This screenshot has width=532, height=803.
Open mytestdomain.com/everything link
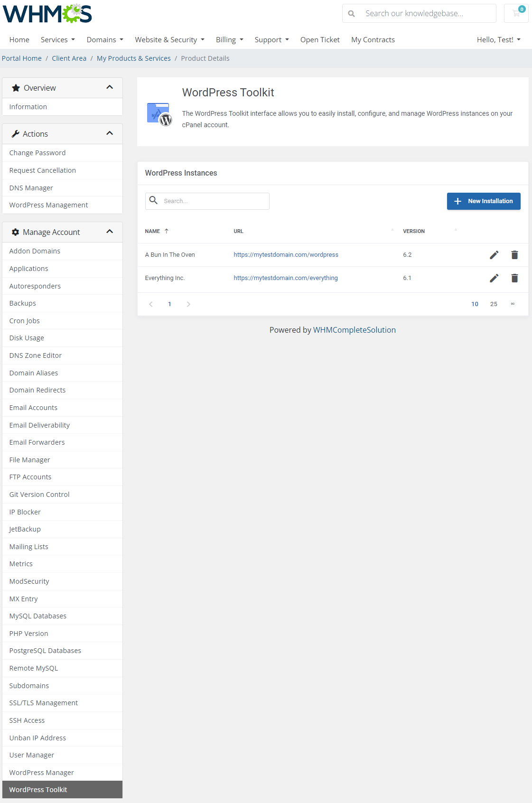(286, 278)
